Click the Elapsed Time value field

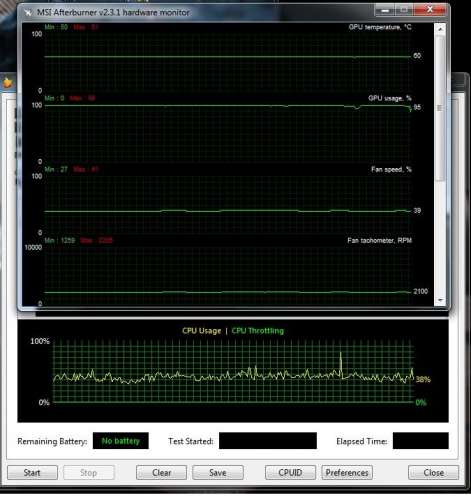pyautogui.click(x=421, y=441)
